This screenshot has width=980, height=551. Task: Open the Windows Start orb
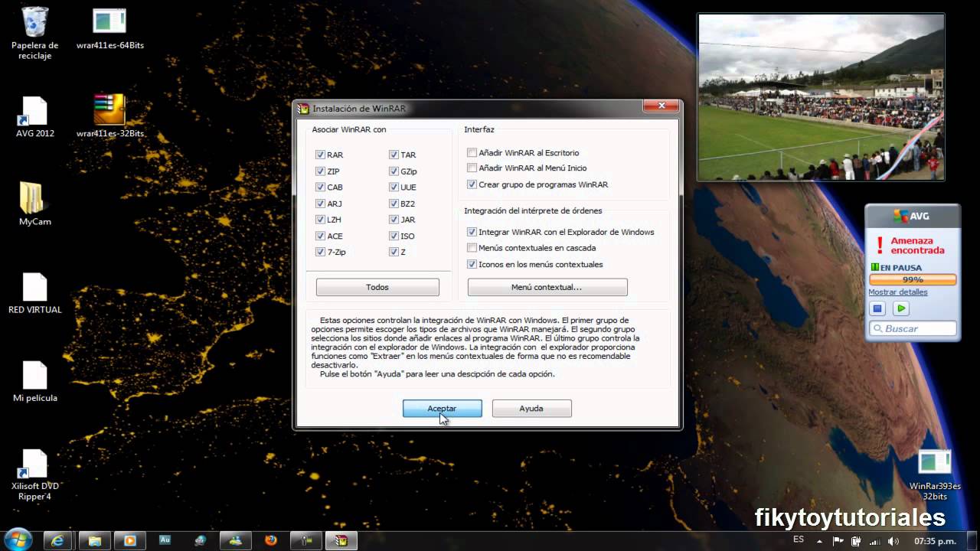17,540
